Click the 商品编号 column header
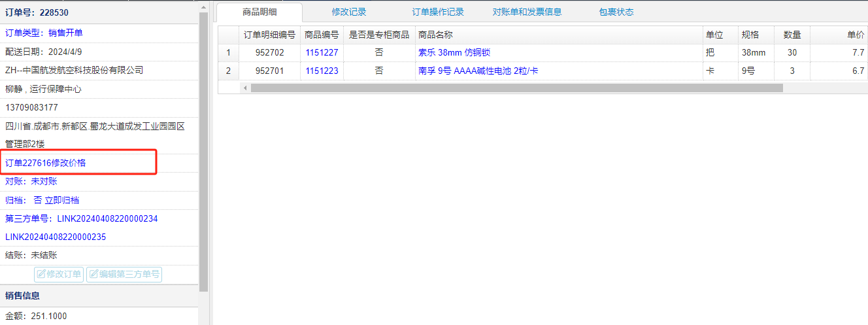Screen dimensions: 868x325 pos(322,35)
